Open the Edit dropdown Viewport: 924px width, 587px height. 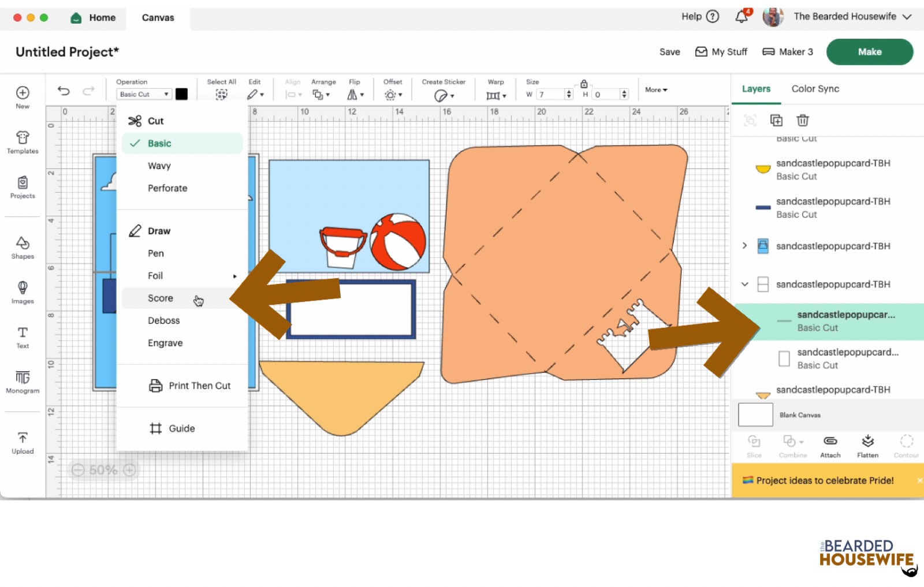tap(255, 94)
